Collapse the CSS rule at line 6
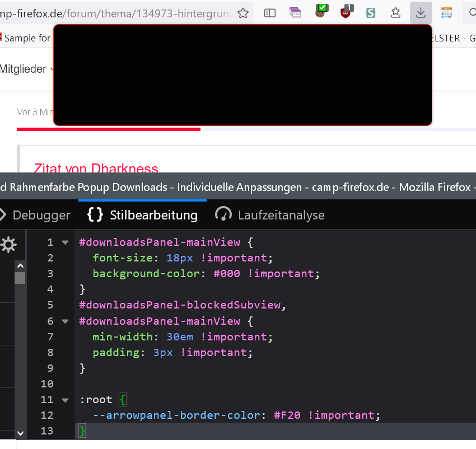 tap(65, 321)
